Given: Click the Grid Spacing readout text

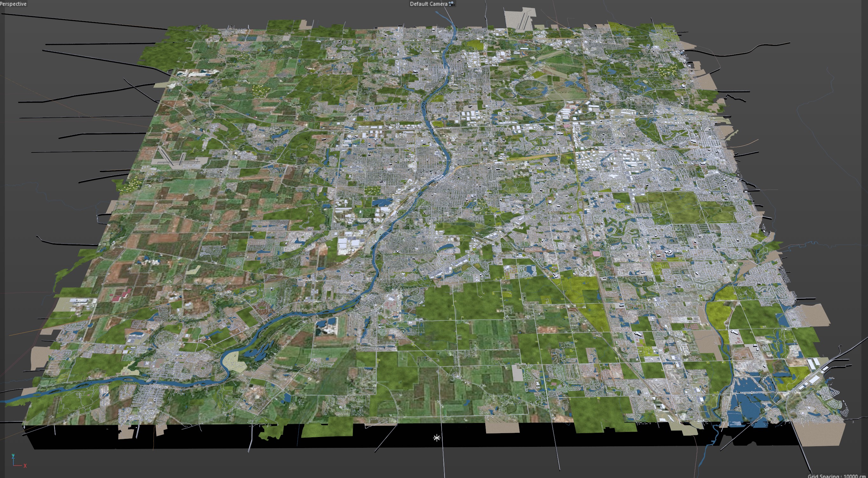Looking at the screenshot, I should coord(837,476).
